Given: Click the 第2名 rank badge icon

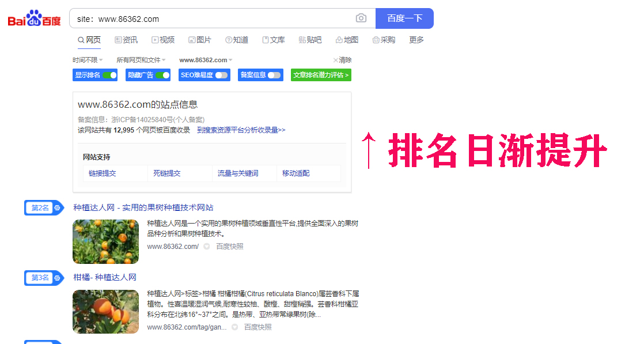Looking at the screenshot, I should coord(57,208).
